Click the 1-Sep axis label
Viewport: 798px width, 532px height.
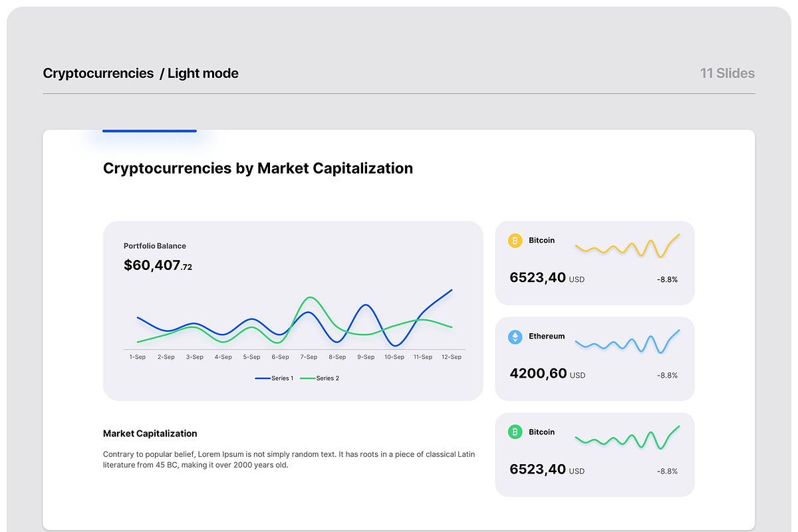(138, 357)
